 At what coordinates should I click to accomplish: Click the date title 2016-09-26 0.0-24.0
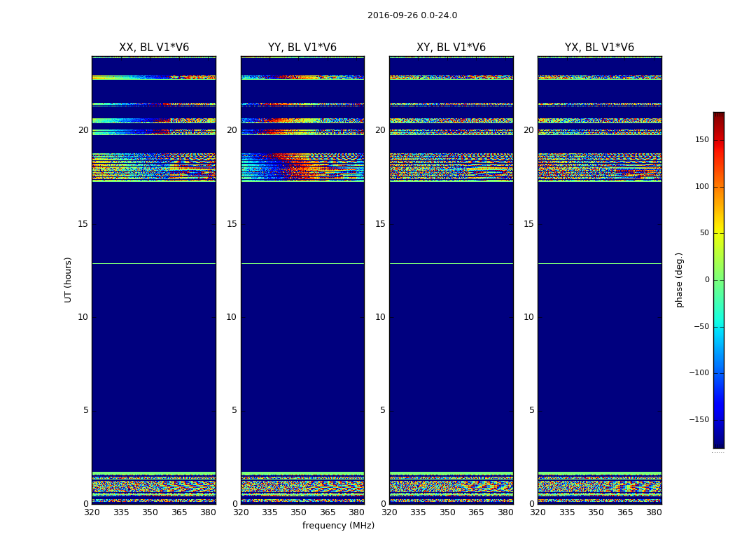pos(412,15)
